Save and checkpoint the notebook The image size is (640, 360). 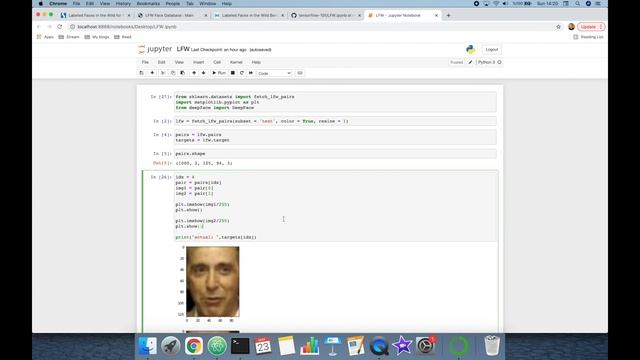tap(142, 73)
